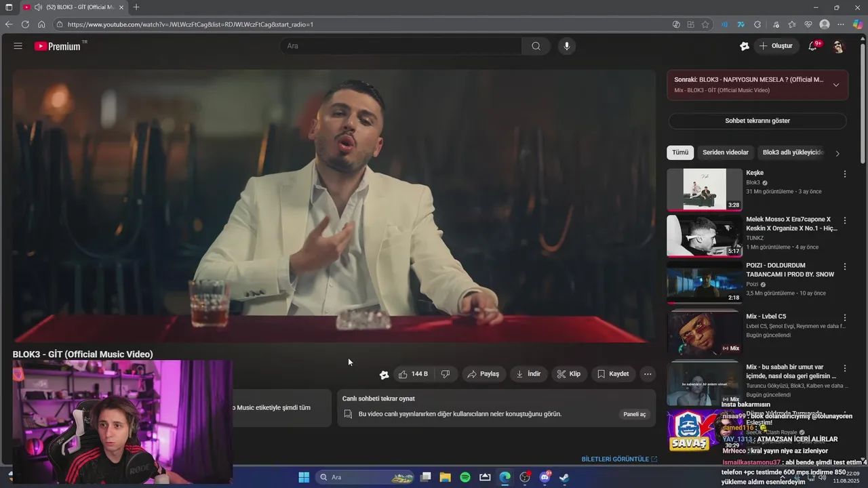Open options for Mix - bu sabah bir umut var
Image resolution: width=868 pixels, height=488 pixels.
[x=845, y=369]
